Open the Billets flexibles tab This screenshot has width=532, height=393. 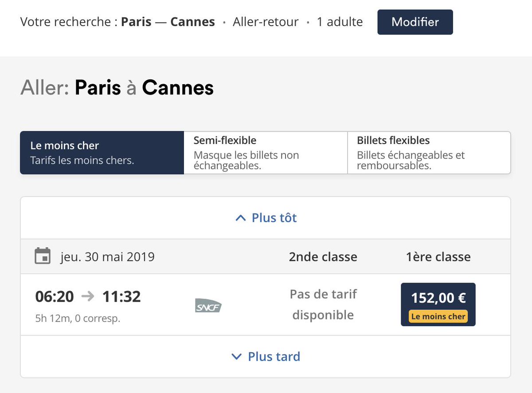[x=429, y=152]
